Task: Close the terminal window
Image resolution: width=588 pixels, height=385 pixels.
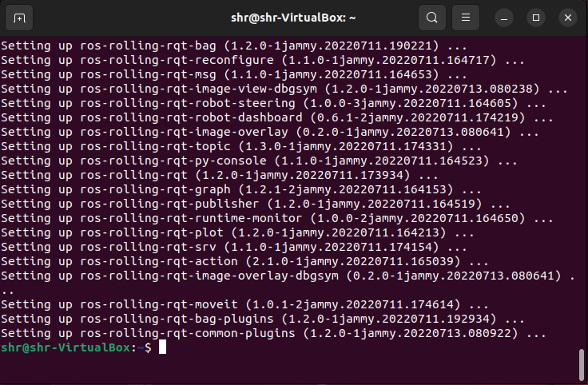Action: [568, 18]
